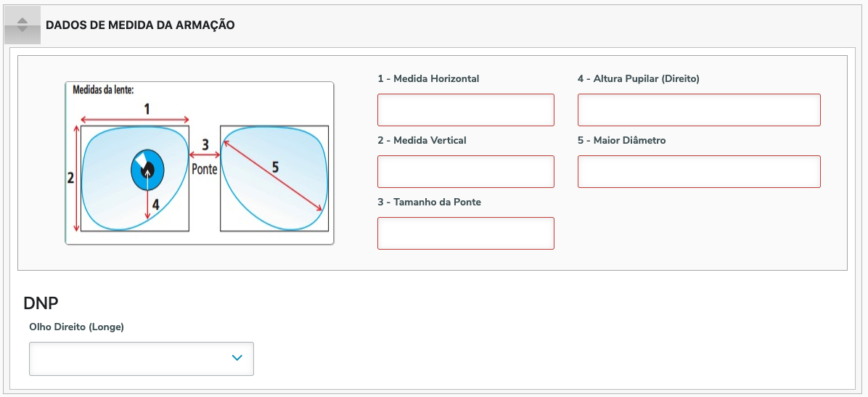Image resolution: width=868 pixels, height=397 pixels.
Task: Click the Maior Diâmetro input field
Action: pyautogui.click(x=699, y=171)
